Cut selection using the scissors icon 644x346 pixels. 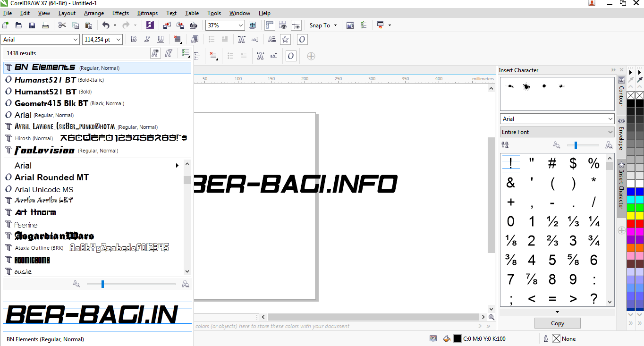(x=62, y=25)
